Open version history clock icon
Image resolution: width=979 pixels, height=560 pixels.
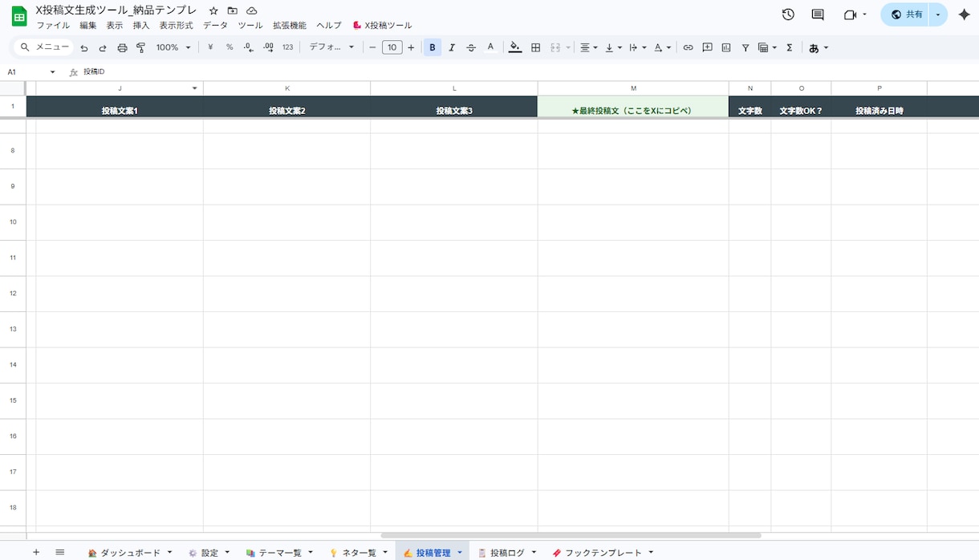[x=788, y=14]
